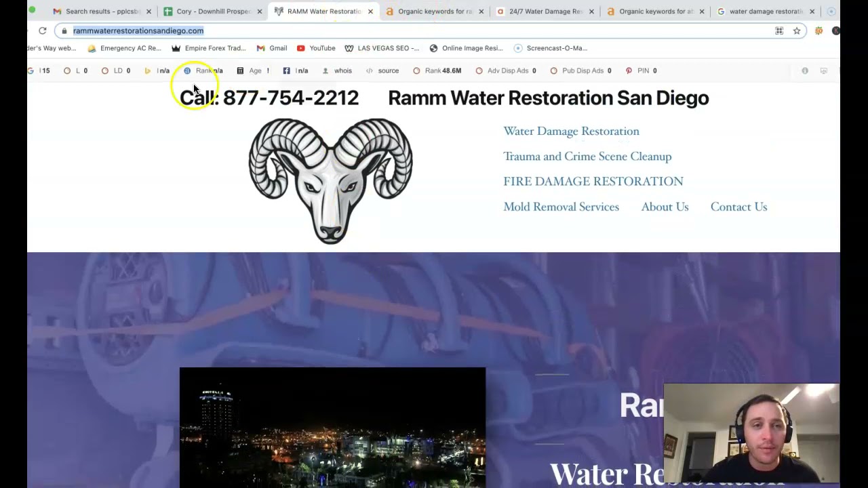The image size is (868, 488).
Task: Open first Organic keywords tab
Action: [x=435, y=12]
